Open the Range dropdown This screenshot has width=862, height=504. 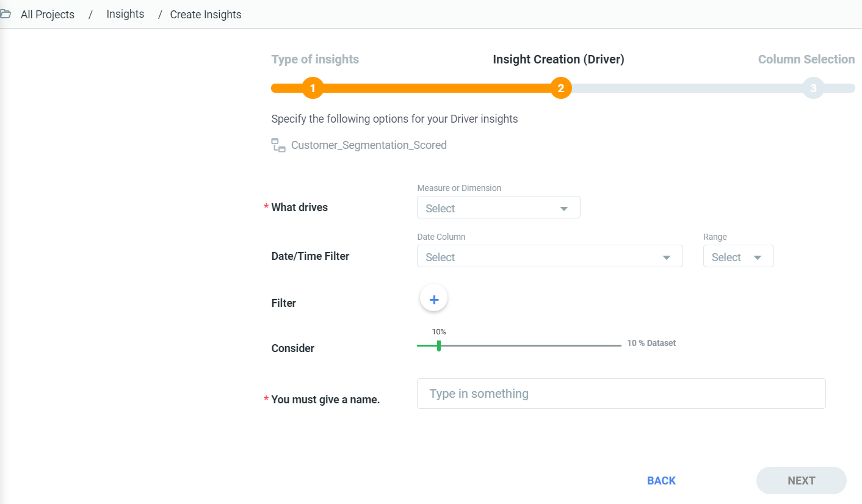click(x=739, y=256)
